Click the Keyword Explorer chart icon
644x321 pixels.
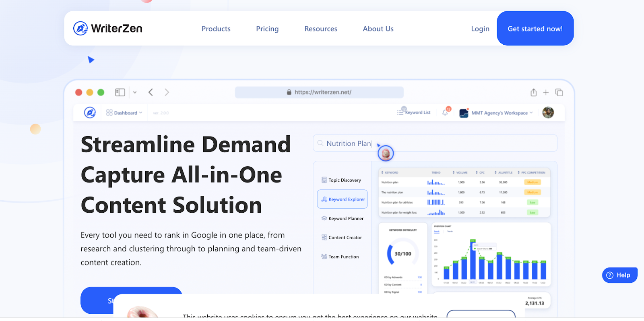pyautogui.click(x=324, y=199)
